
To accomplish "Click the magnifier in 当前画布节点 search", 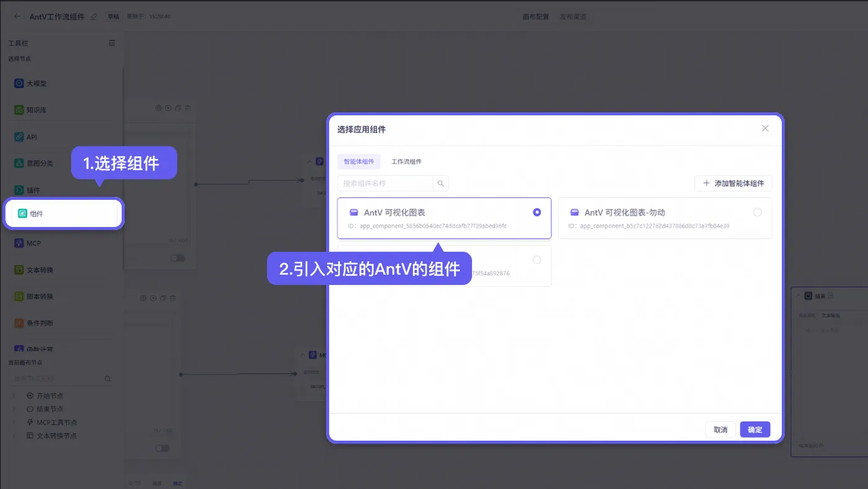I will pyautogui.click(x=108, y=379).
